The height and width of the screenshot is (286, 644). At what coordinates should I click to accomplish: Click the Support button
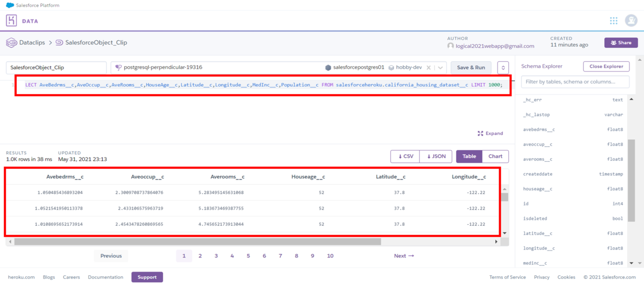tap(147, 277)
